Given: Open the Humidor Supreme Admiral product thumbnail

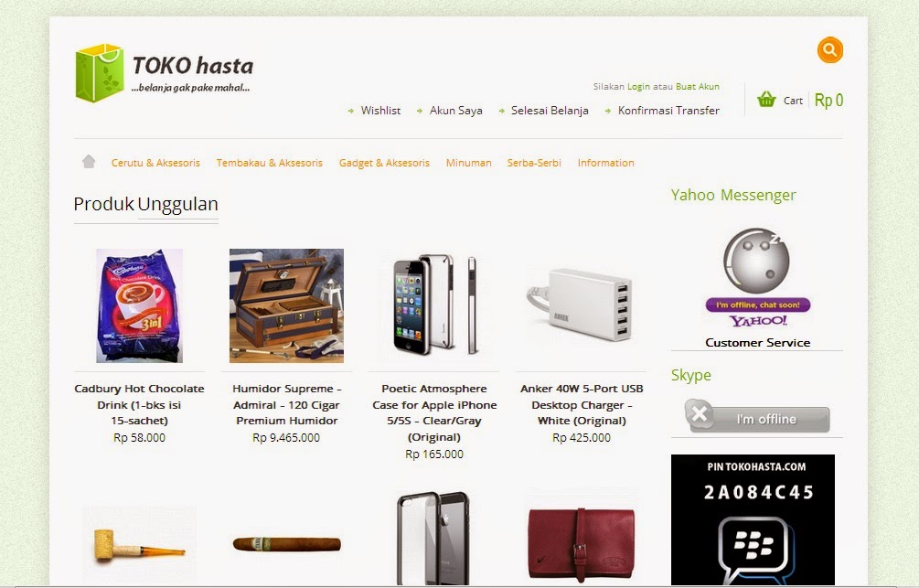Looking at the screenshot, I should 286,305.
